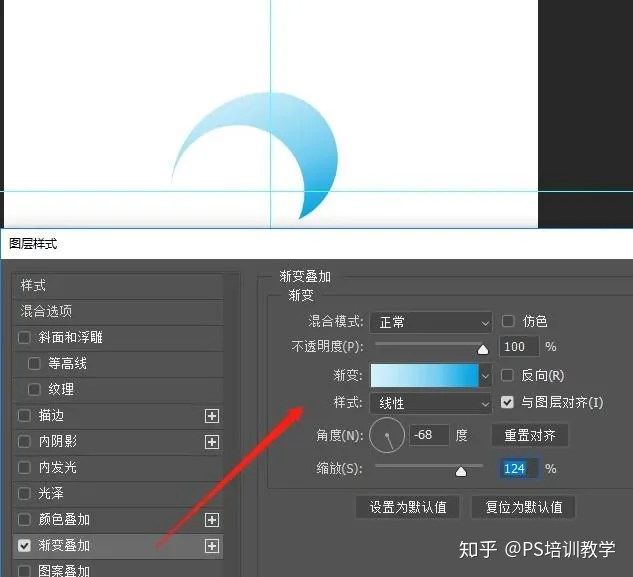Open the 样式 dropdown showing 线性
Screen dimensions: 633x577
click(x=431, y=403)
